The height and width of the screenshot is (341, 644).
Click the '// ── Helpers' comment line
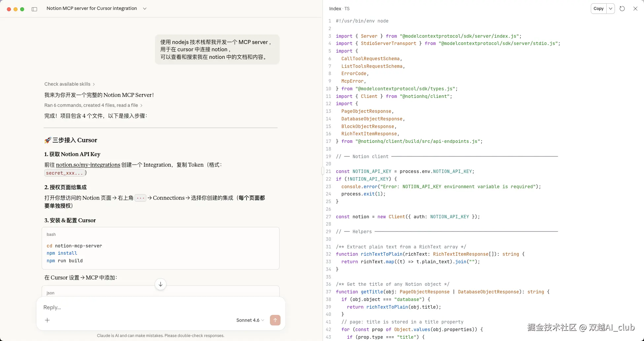point(447,232)
